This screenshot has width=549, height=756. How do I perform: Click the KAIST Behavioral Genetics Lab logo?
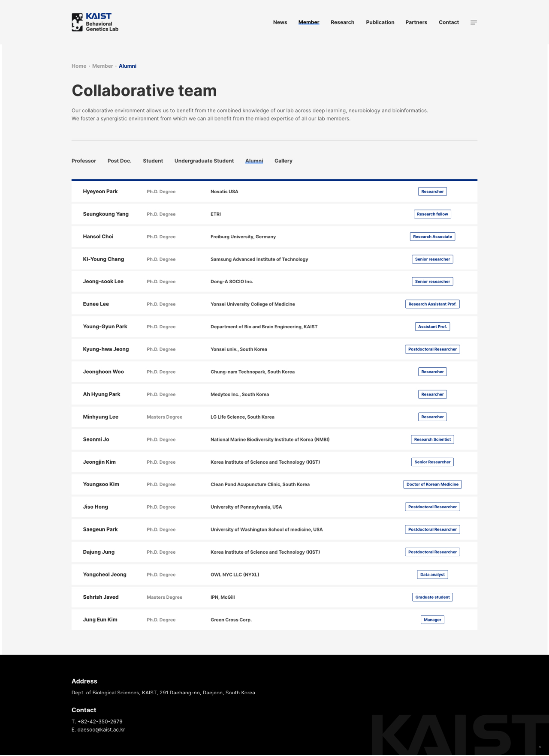point(95,22)
